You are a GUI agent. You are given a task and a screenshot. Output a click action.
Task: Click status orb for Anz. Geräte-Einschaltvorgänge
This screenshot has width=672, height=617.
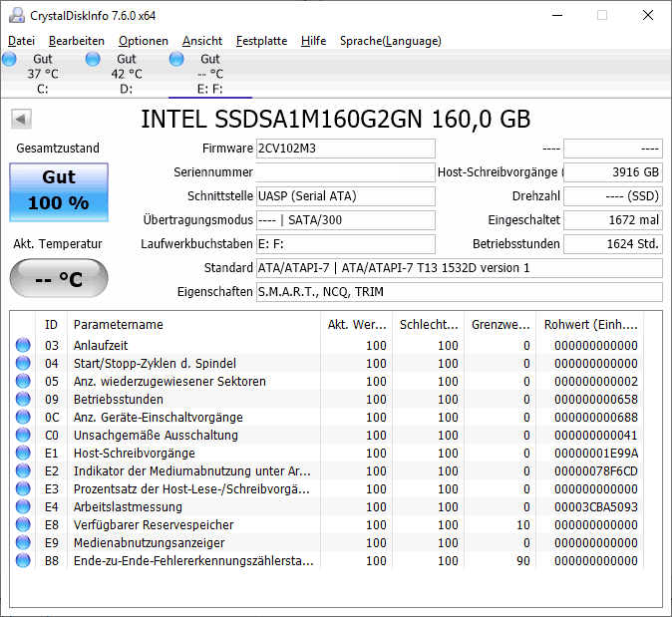pyautogui.click(x=23, y=417)
